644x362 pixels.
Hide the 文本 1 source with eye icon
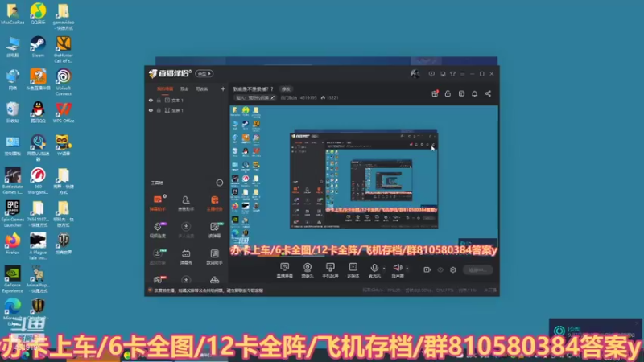click(x=151, y=100)
